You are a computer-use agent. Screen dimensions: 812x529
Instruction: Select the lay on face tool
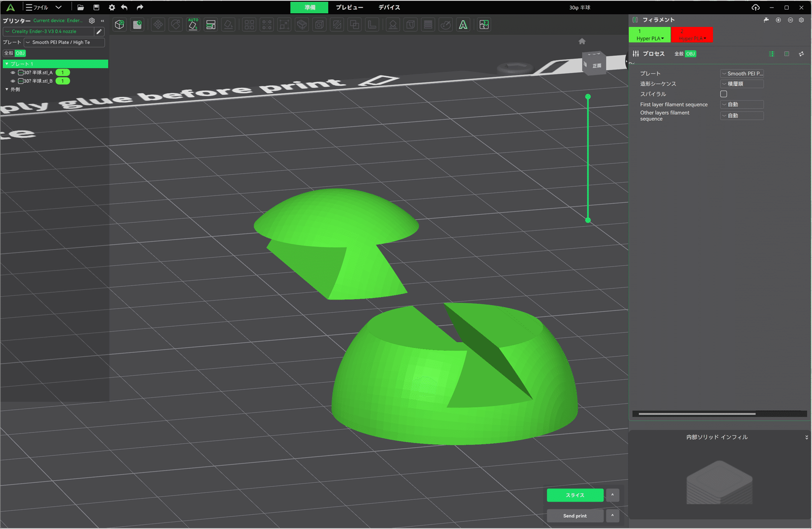[x=228, y=24]
